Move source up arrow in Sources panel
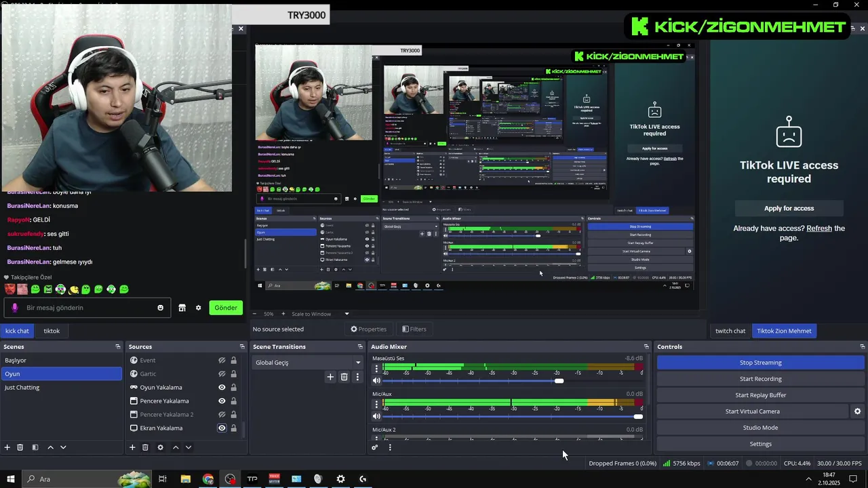The image size is (868, 488). pos(176,447)
